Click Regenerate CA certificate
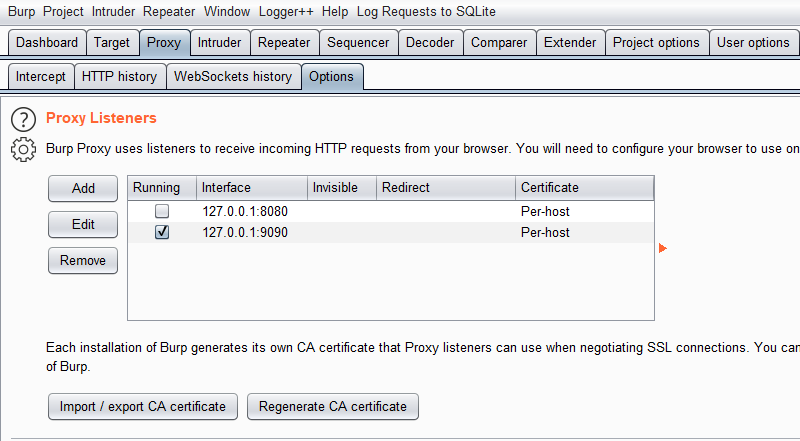The height and width of the screenshot is (441, 800). [333, 406]
